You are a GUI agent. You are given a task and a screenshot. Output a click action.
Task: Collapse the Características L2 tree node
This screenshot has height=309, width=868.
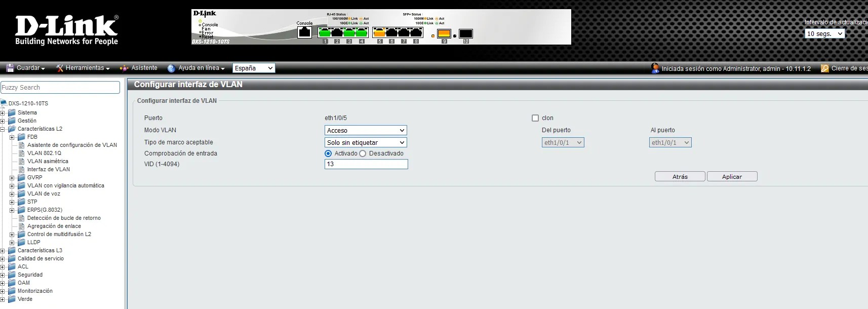click(x=3, y=129)
